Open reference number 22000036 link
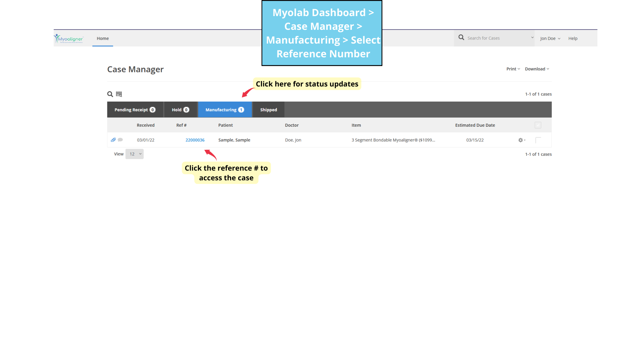 coord(195,140)
